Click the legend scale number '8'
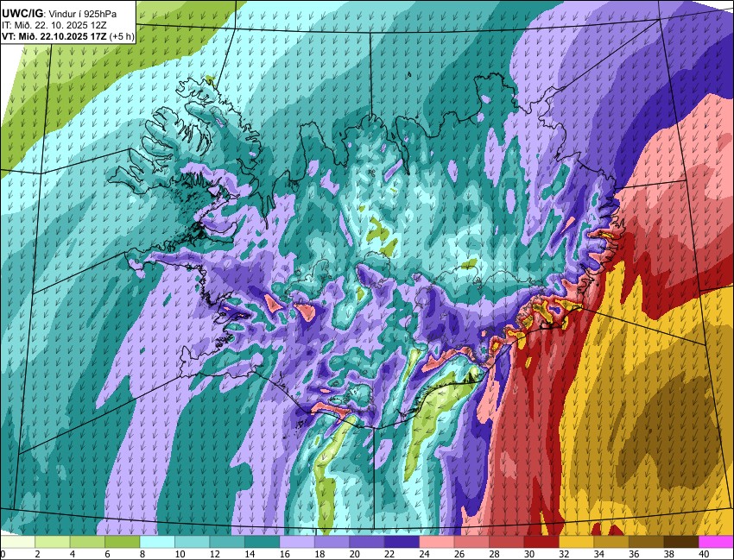This screenshot has width=734, height=560. tap(142, 554)
